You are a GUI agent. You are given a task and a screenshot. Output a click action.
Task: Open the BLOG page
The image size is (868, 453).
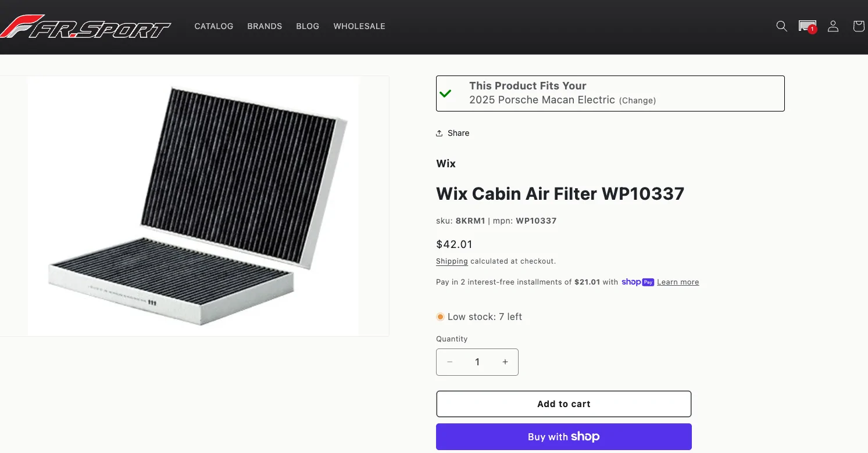coord(308,26)
